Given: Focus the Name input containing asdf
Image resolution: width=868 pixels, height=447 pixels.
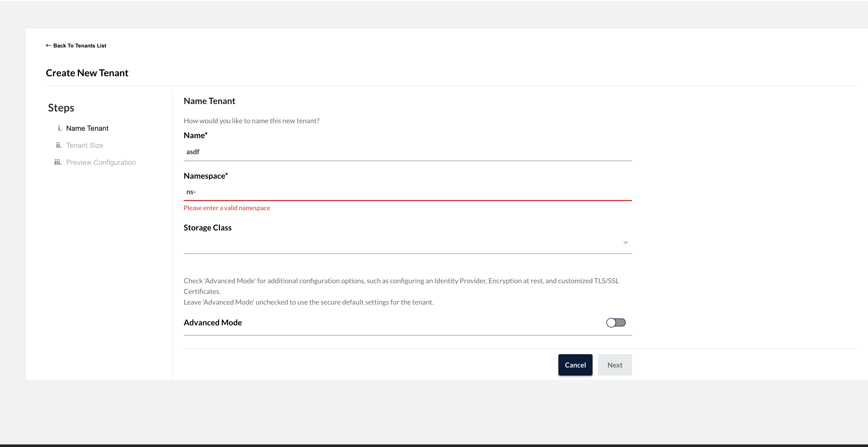Looking at the screenshot, I should [x=408, y=152].
